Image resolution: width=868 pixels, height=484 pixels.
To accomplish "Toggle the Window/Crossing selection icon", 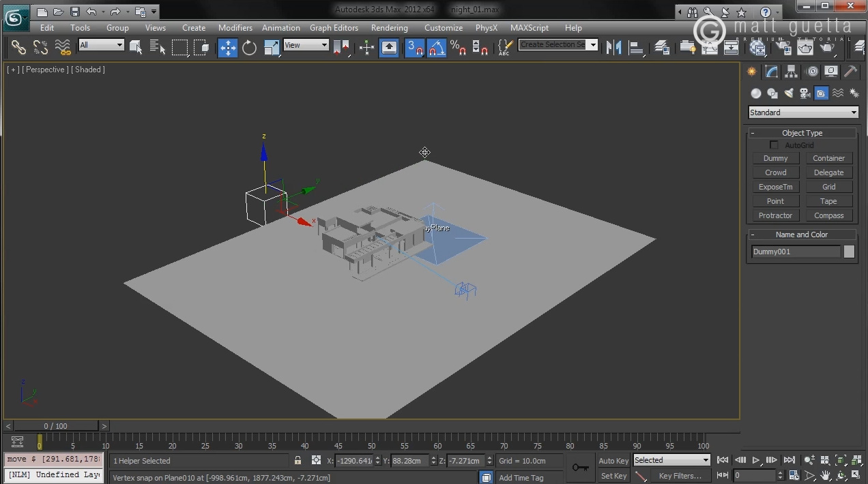I will point(201,47).
